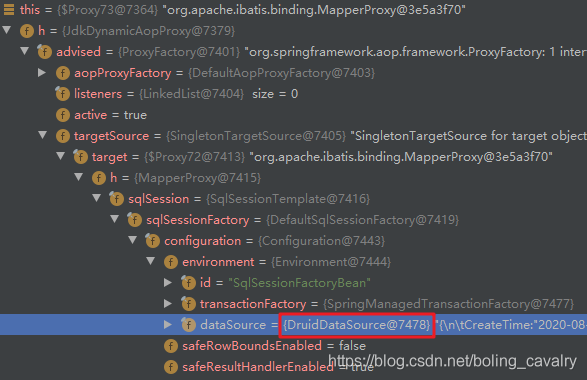This screenshot has width=587, height=380.
Task: Select the active = true row
Action: pos(294,115)
